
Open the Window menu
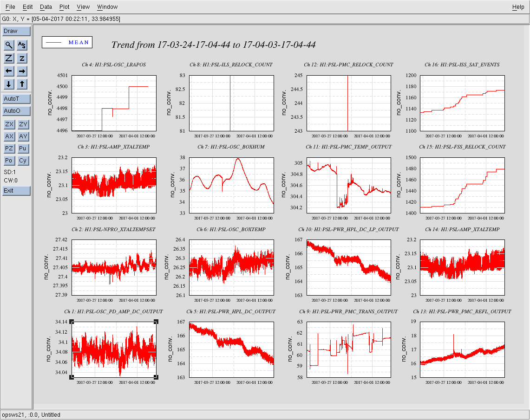pos(107,7)
